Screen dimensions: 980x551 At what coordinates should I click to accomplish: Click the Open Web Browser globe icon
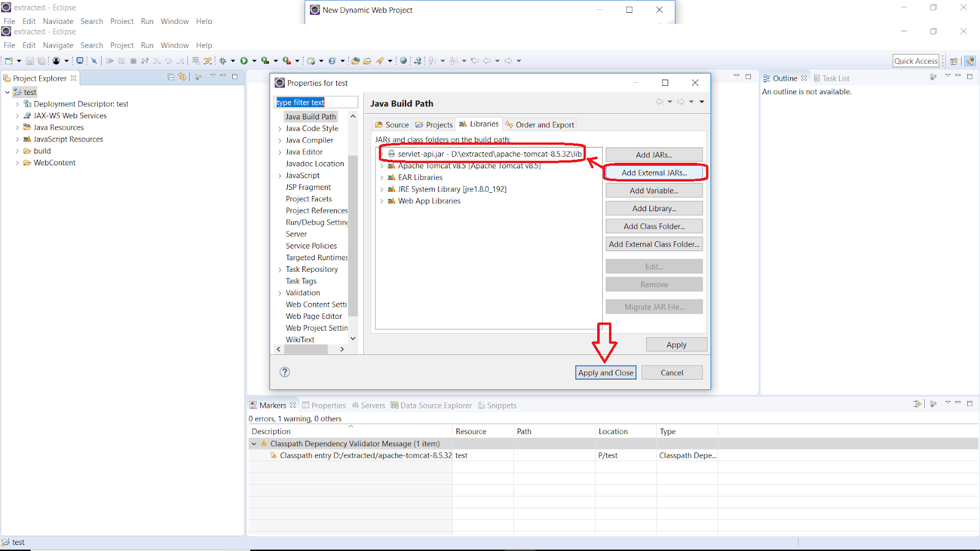point(403,61)
